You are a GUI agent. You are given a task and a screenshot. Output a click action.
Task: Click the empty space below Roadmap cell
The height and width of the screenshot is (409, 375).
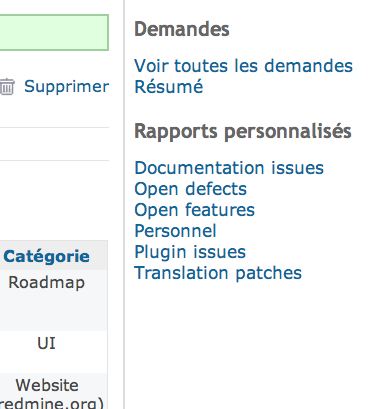coord(53,312)
